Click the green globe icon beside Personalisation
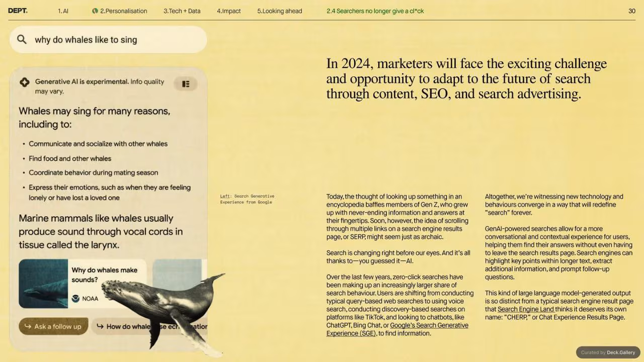The height and width of the screenshot is (362, 644). coord(95,11)
